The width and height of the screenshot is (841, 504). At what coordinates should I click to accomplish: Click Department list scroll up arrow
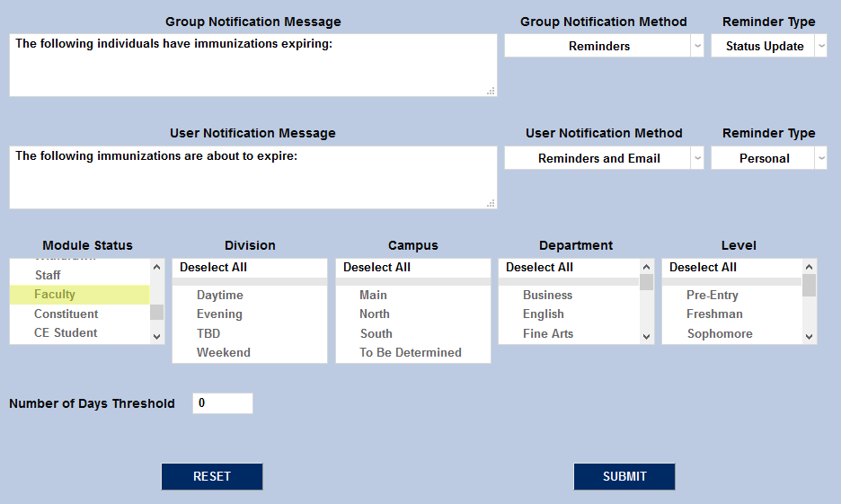(646, 267)
